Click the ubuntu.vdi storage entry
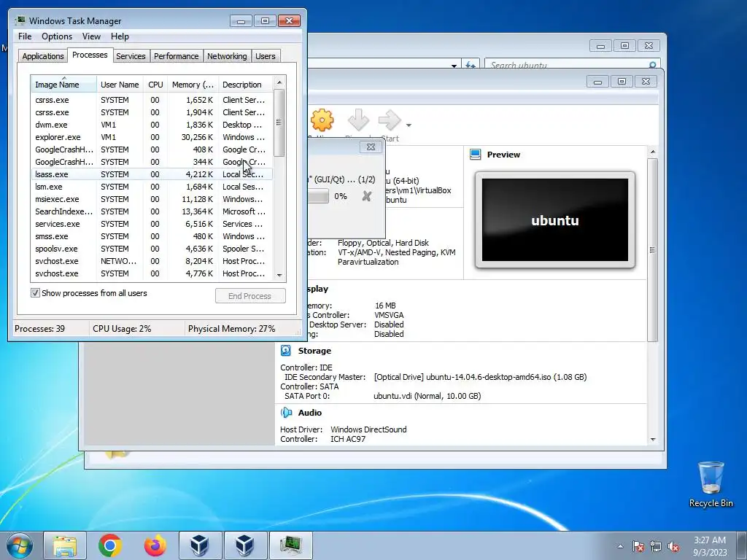Image resolution: width=747 pixels, height=560 pixels. pyautogui.click(x=427, y=396)
